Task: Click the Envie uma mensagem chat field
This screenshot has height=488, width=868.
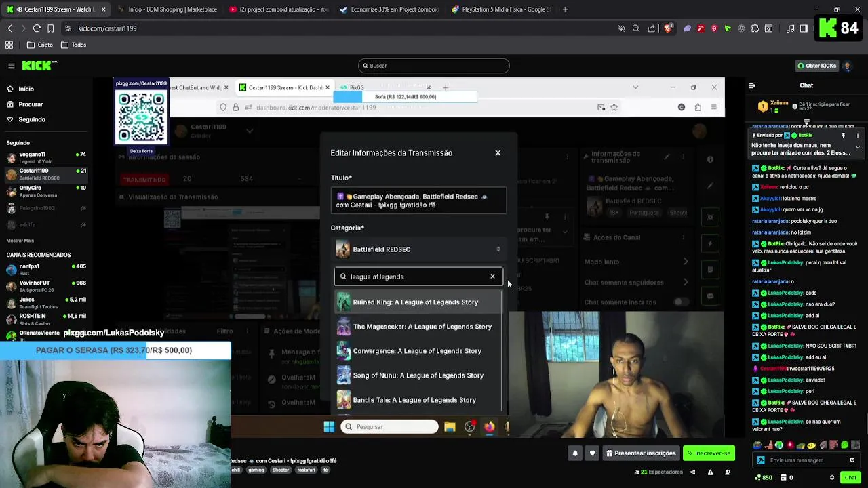Action: (x=807, y=460)
